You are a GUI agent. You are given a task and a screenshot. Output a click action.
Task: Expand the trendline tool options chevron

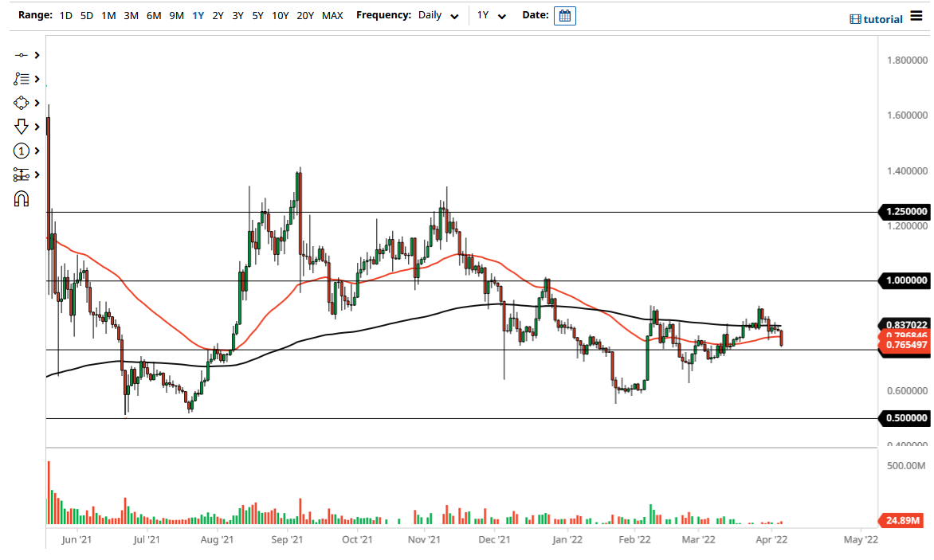click(35, 55)
